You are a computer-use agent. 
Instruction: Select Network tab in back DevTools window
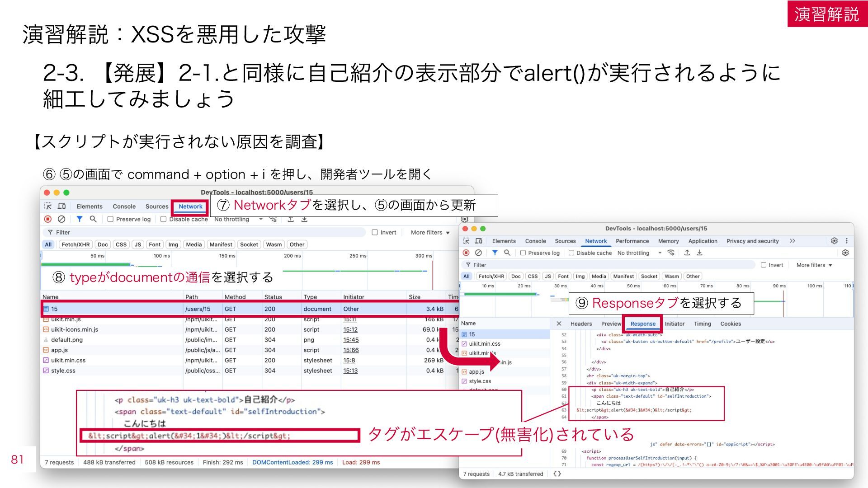click(190, 206)
